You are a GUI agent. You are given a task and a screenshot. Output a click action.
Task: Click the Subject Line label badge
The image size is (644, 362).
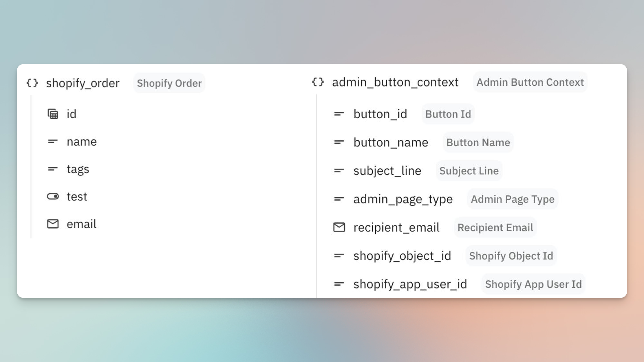(x=469, y=171)
